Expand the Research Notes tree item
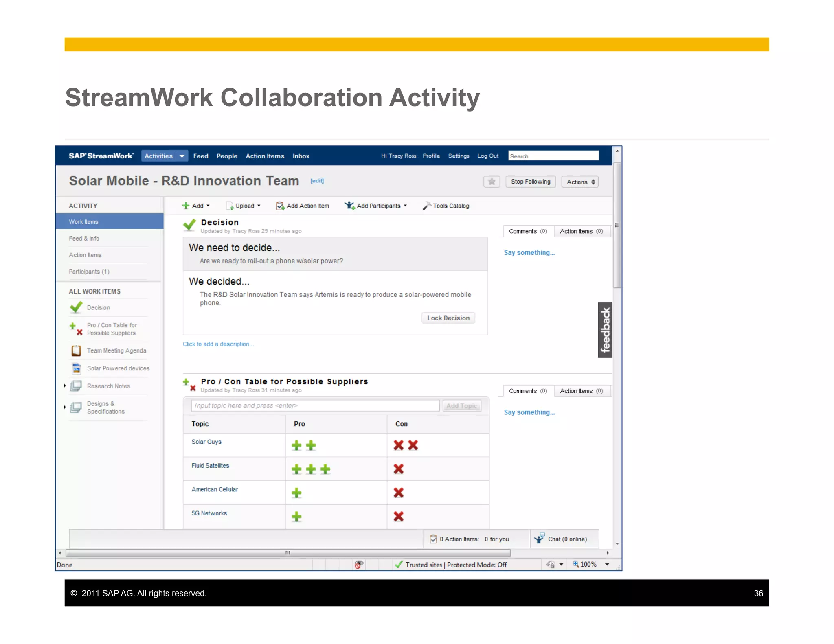Image resolution: width=834 pixels, height=644 pixels. (x=64, y=386)
